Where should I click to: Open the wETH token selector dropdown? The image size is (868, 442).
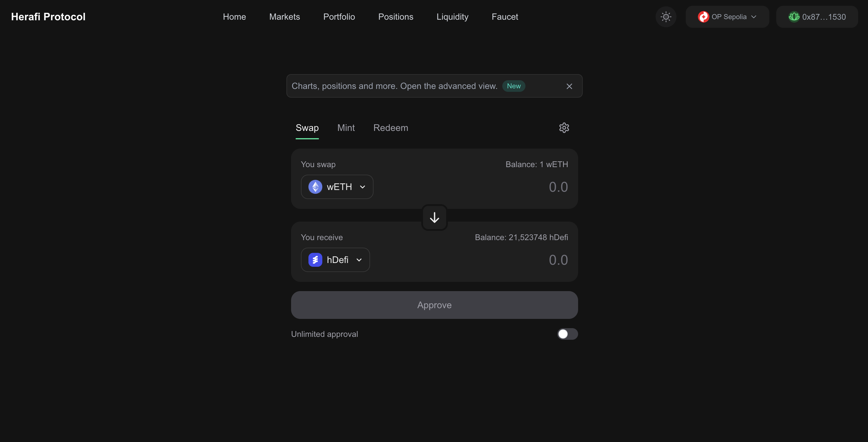[337, 187]
